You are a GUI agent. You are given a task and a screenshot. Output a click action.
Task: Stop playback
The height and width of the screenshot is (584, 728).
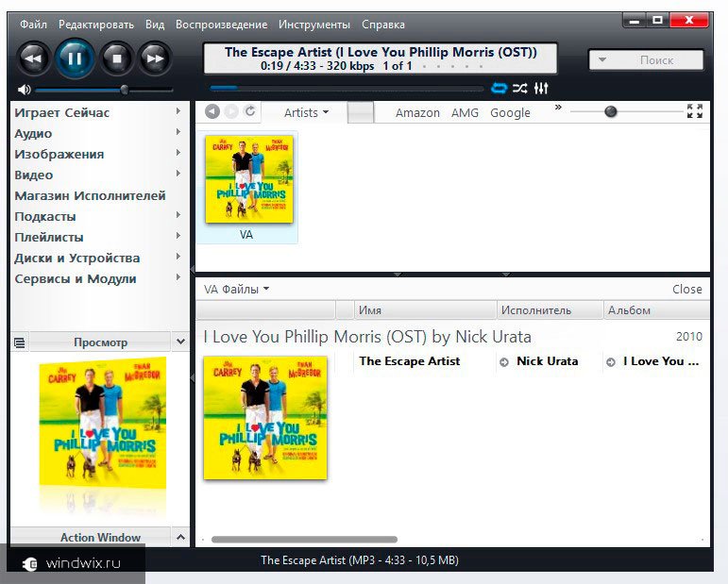(117, 58)
